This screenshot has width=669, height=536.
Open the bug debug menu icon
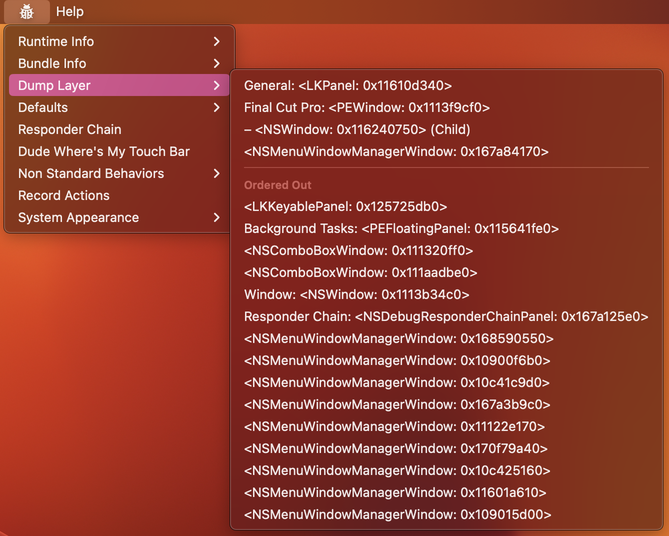click(x=26, y=12)
